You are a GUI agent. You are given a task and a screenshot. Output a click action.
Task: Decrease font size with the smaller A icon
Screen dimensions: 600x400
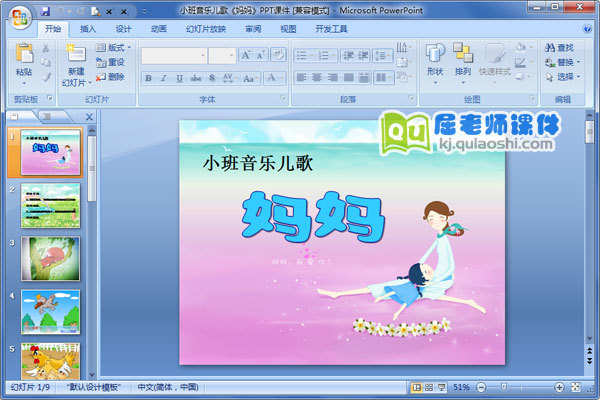(x=261, y=56)
